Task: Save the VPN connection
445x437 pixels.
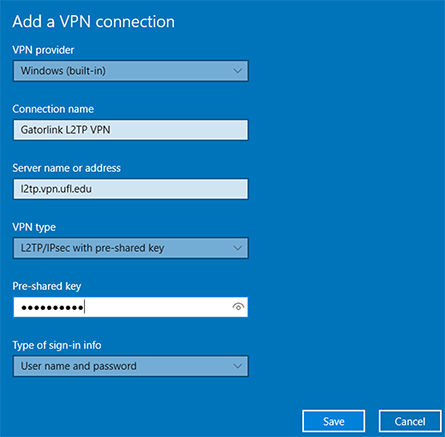Action: (334, 421)
